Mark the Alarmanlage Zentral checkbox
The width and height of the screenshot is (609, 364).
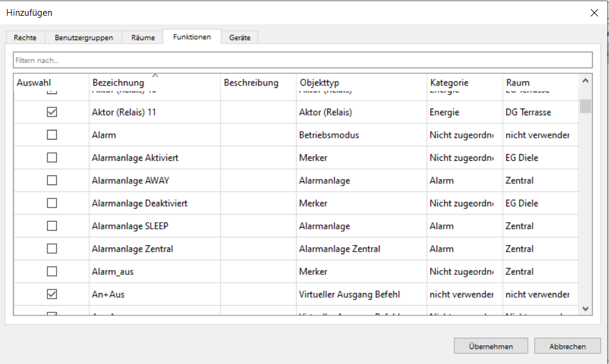point(52,249)
